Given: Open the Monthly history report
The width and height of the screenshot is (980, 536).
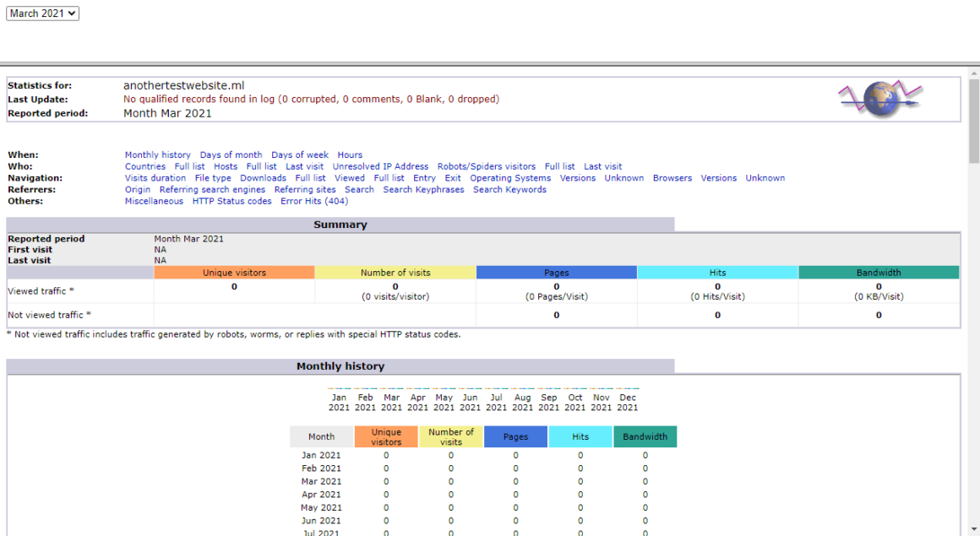Looking at the screenshot, I should pyautogui.click(x=157, y=154).
